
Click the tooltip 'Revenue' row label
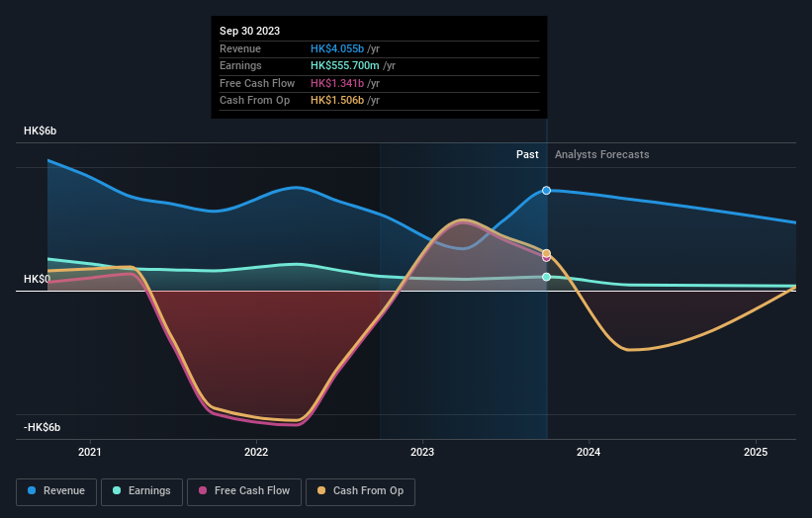[x=239, y=48]
